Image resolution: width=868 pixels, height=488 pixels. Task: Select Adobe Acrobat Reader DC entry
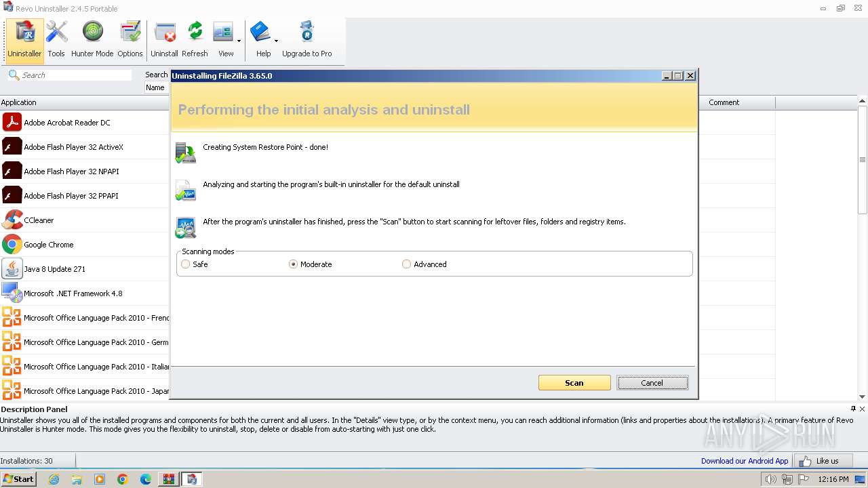coord(85,123)
